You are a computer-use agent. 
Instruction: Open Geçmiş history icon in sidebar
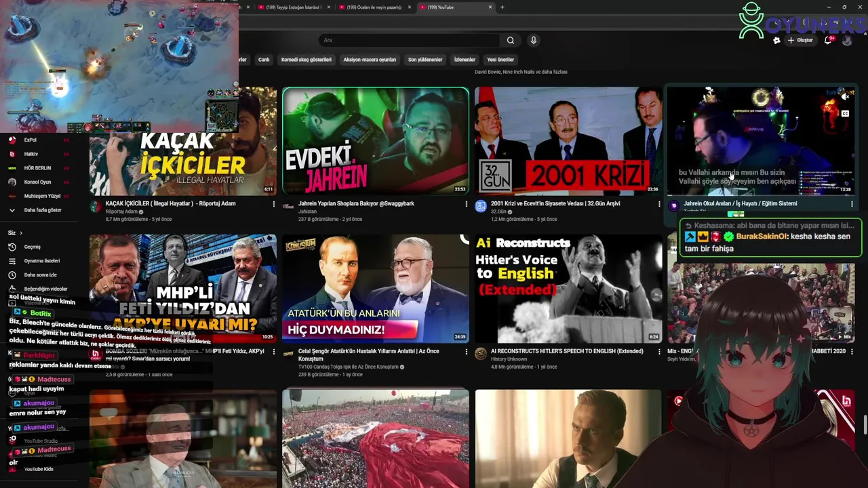coord(12,247)
